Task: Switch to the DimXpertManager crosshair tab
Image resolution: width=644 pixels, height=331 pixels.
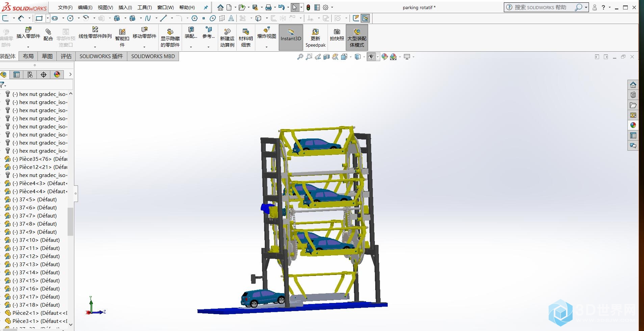Action: pyautogui.click(x=44, y=75)
